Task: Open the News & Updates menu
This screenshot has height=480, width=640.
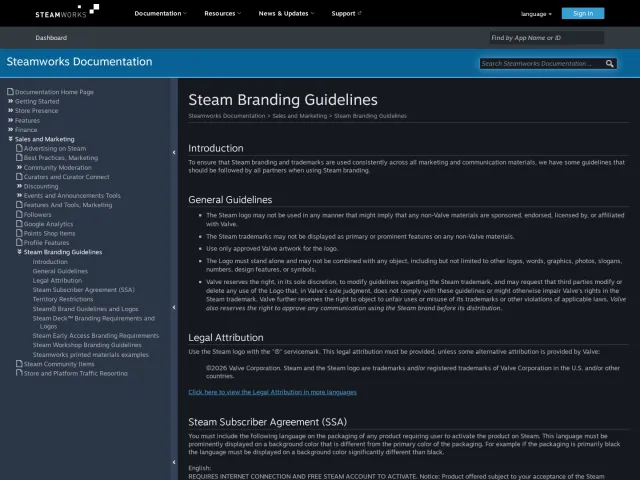Action: click(x=286, y=13)
